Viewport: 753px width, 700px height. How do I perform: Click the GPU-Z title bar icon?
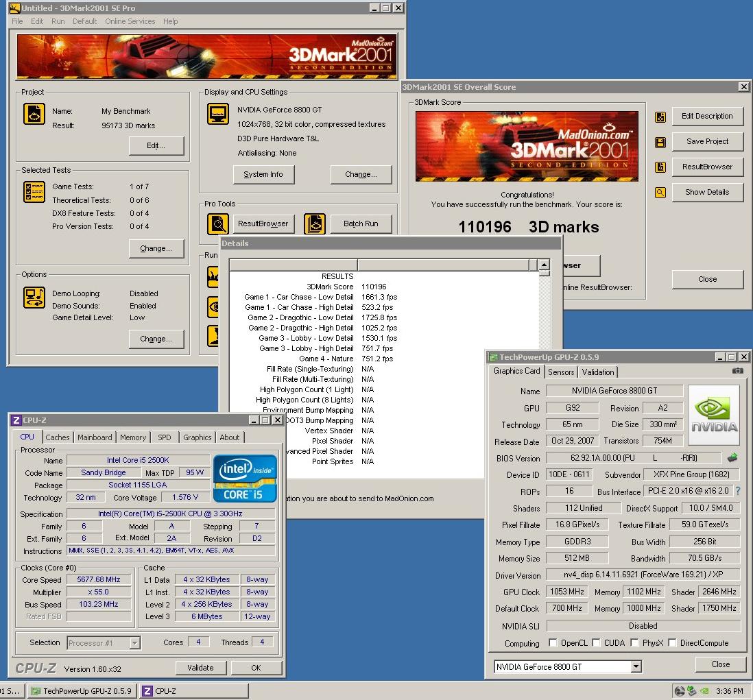[x=493, y=357]
